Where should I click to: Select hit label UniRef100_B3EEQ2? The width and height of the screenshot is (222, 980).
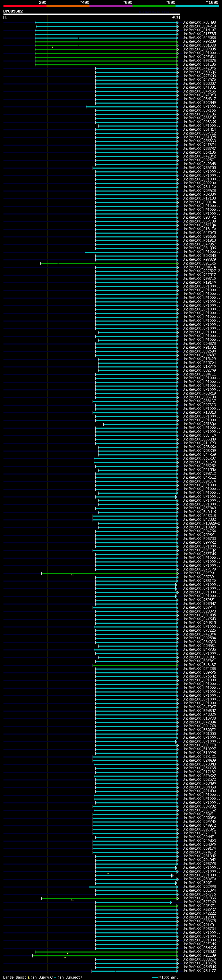click(x=199, y=550)
